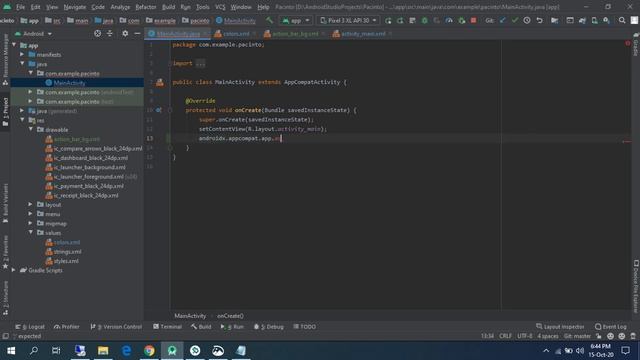Expand the menu folder

pos(31,213)
